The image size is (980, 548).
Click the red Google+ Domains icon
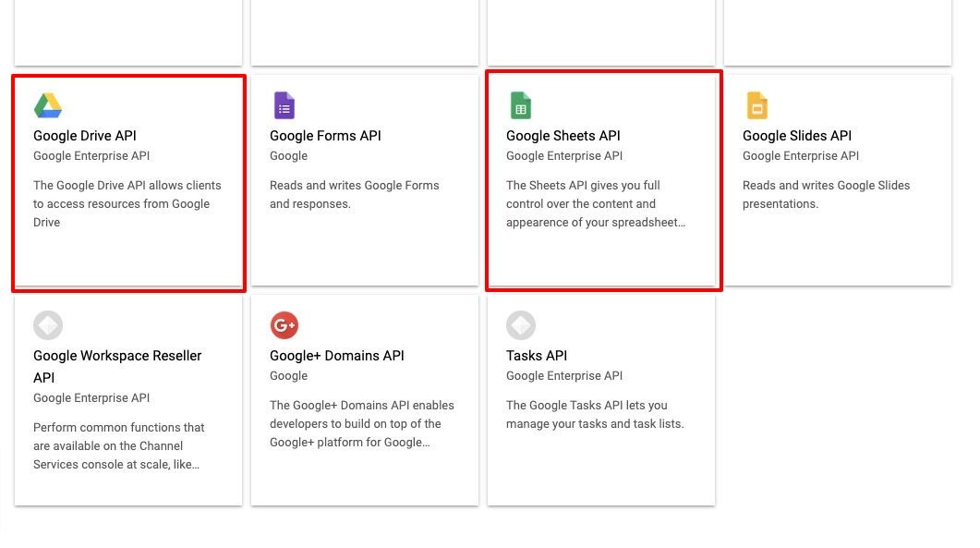pos(284,325)
